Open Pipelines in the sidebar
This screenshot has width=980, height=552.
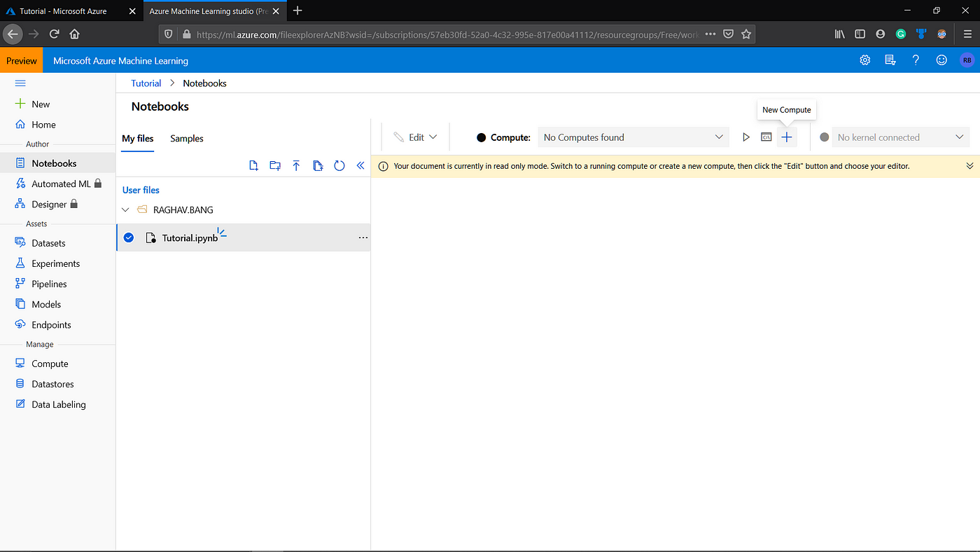[57, 284]
